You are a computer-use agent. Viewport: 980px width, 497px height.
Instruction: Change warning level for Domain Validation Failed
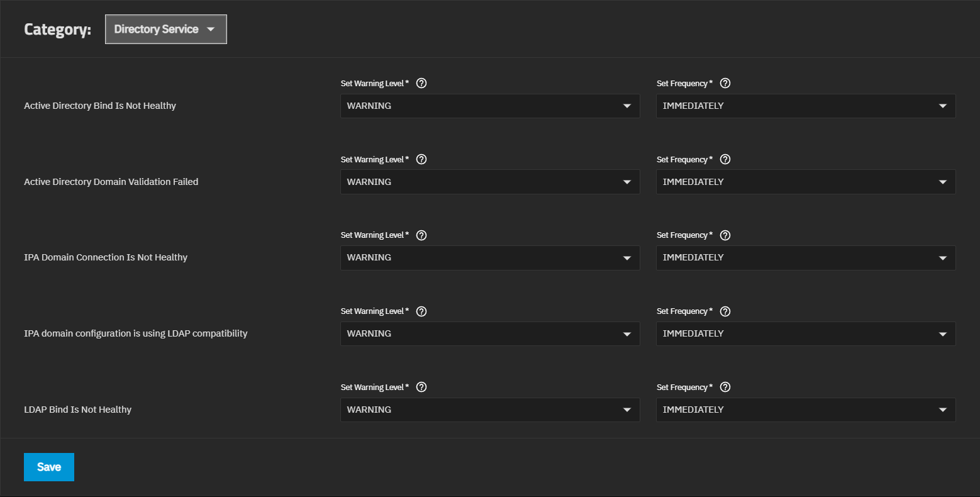490,182
